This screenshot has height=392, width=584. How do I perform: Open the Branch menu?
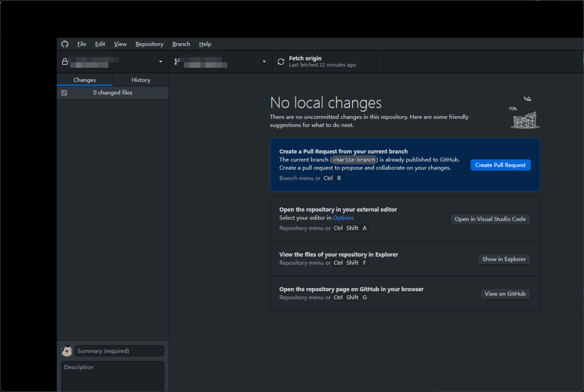[x=181, y=44]
